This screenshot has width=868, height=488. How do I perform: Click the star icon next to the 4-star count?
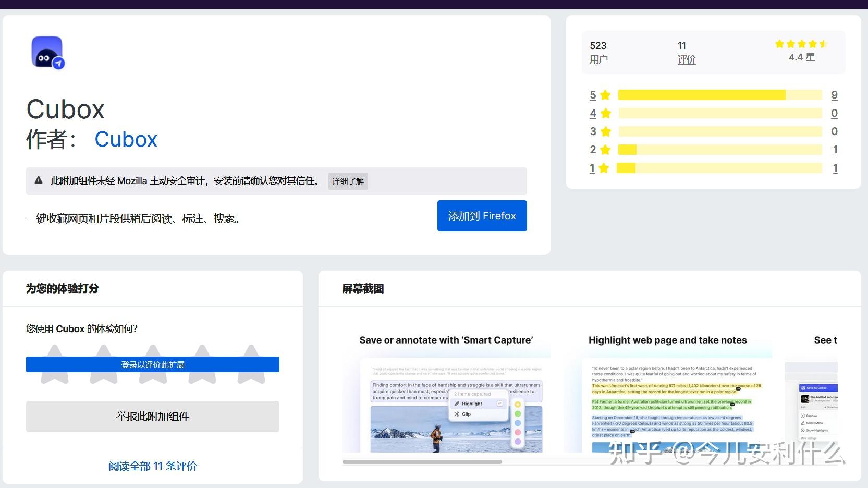tap(605, 113)
